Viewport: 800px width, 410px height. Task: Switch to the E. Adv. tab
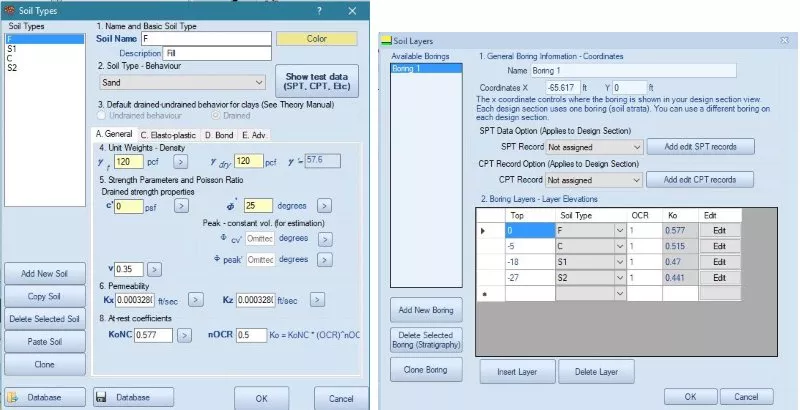(x=254, y=135)
